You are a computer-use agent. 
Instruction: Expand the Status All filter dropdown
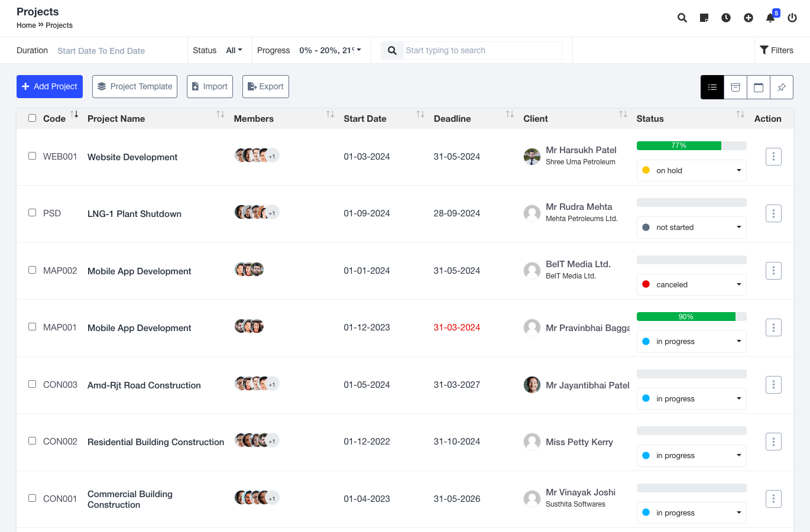(234, 50)
